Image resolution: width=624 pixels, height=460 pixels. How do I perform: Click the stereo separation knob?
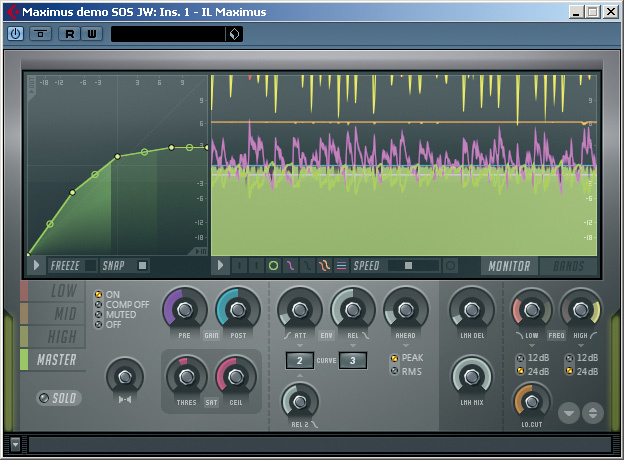click(125, 376)
